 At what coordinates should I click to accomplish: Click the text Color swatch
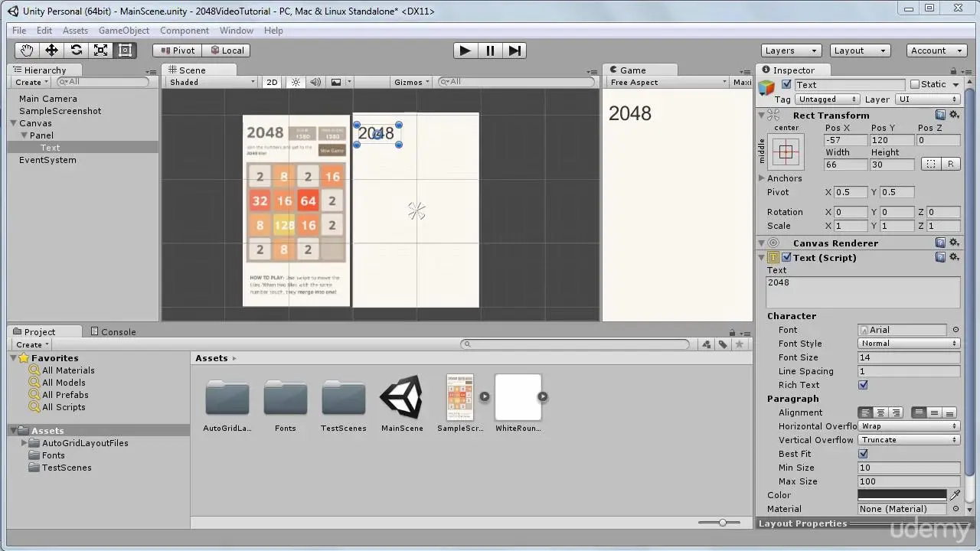pos(902,495)
